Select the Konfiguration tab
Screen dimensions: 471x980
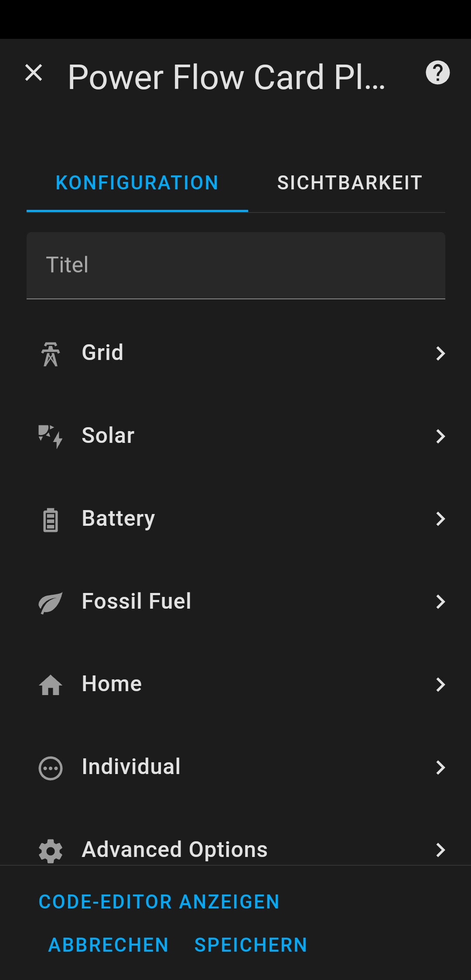137,183
